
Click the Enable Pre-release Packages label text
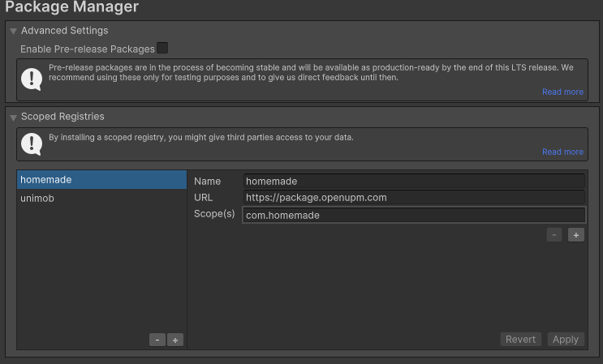coord(87,49)
